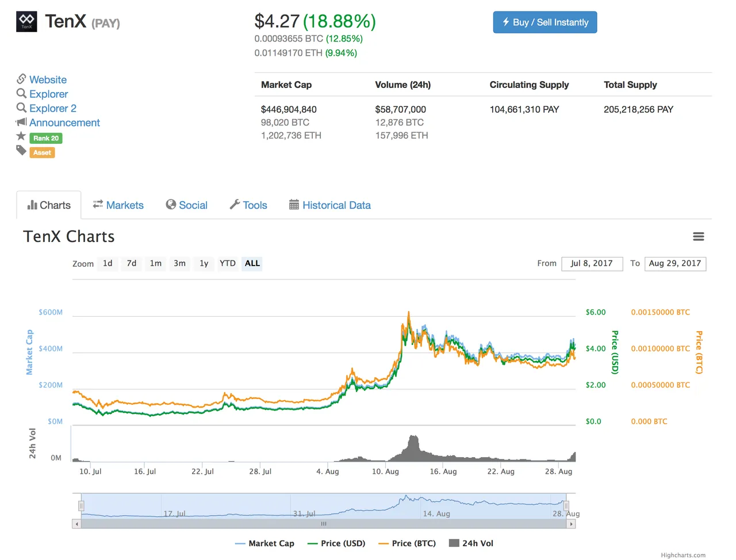Click the $58,707,000 volume value
Screen dimensions: 736x560
(401, 109)
